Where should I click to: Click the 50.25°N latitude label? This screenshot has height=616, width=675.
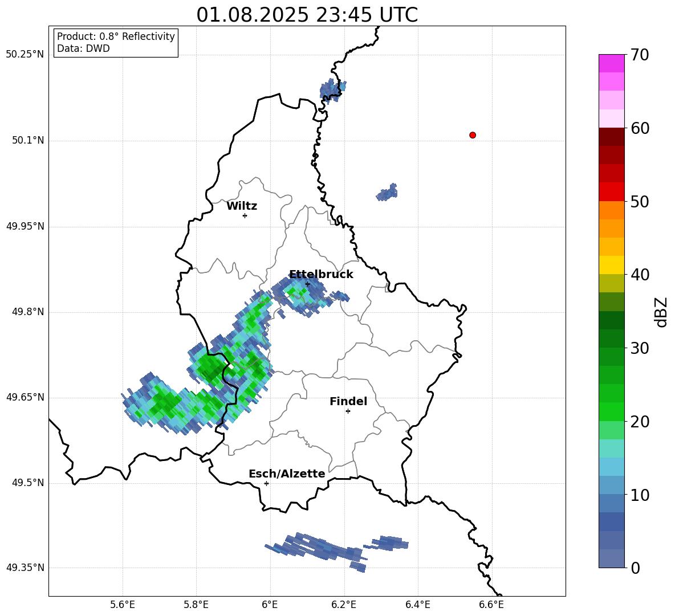tap(25, 55)
